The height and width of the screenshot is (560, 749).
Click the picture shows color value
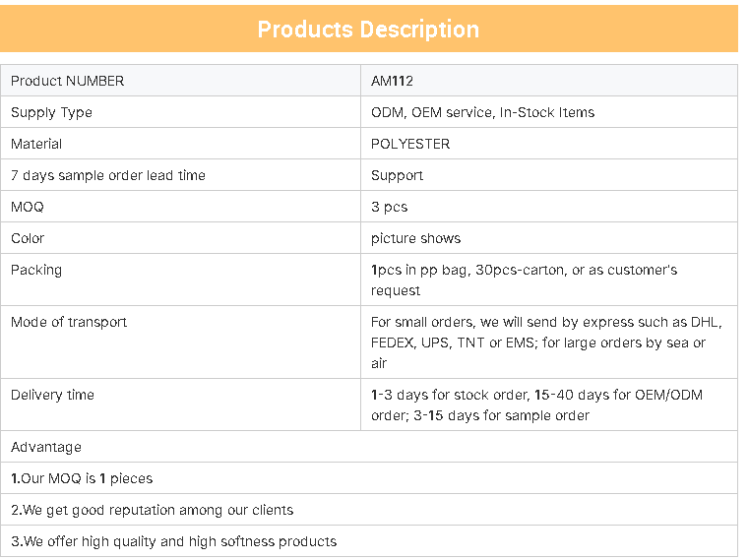(415, 238)
